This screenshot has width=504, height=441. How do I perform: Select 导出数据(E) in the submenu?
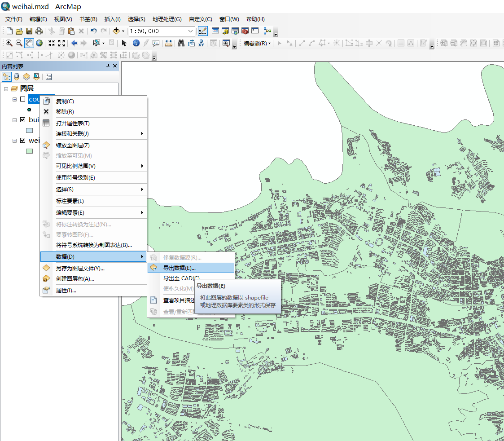tap(180, 268)
